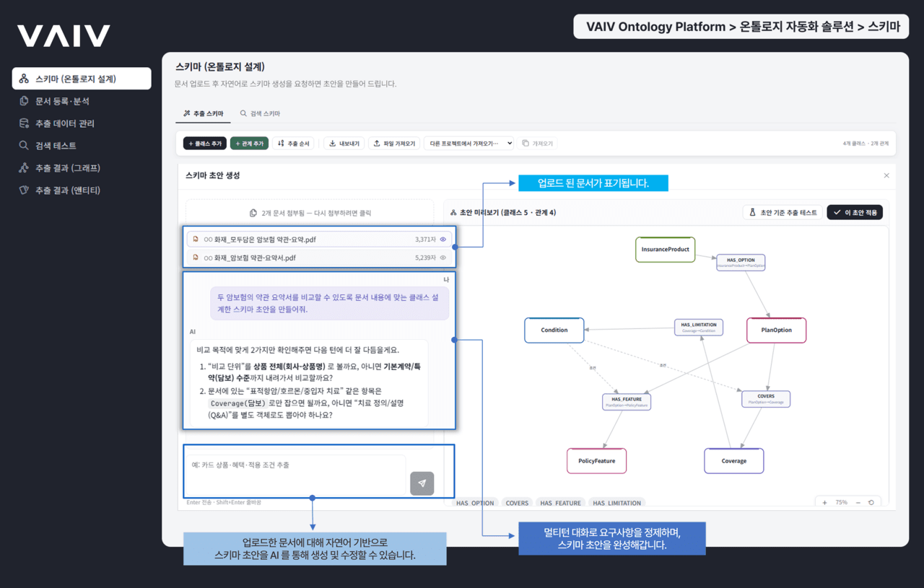
Task: Switch to the 검색 스키마 tab
Action: pyautogui.click(x=260, y=113)
